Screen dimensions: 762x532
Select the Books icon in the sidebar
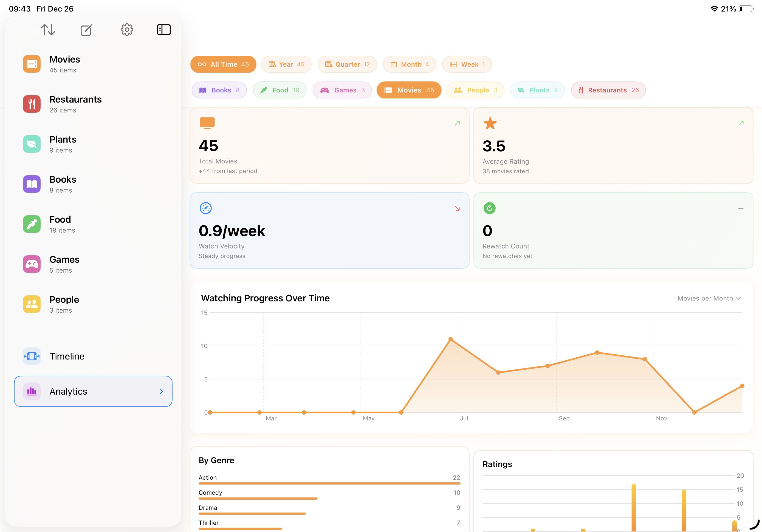coord(32,184)
